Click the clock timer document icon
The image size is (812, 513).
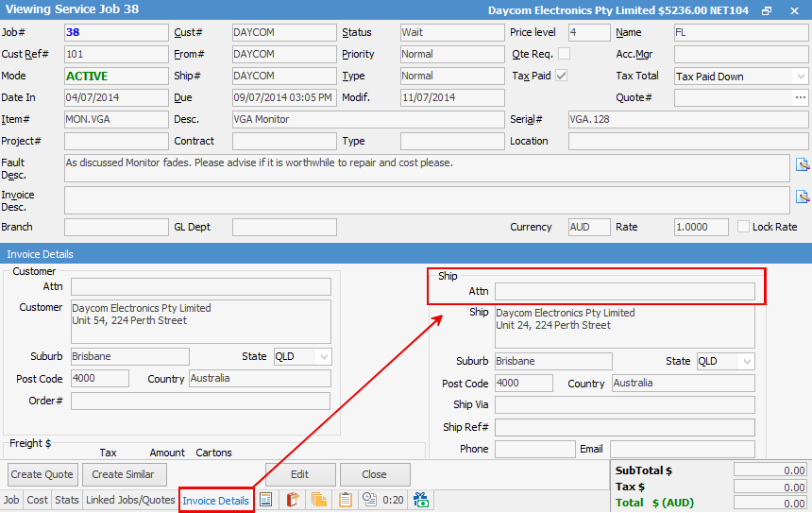(370, 500)
